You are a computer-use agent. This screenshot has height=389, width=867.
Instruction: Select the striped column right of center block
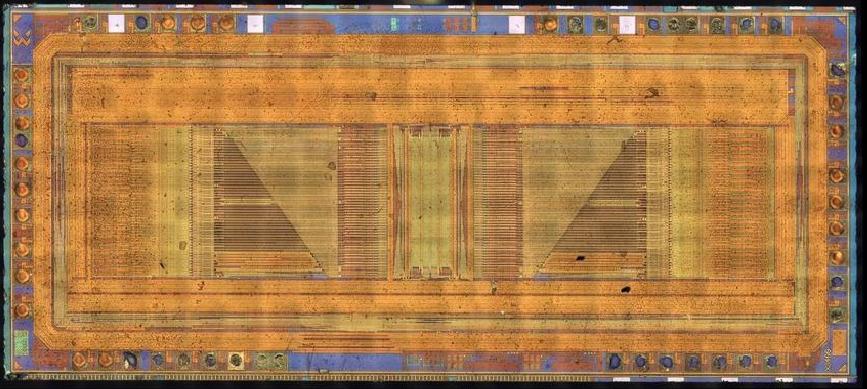[498, 202]
